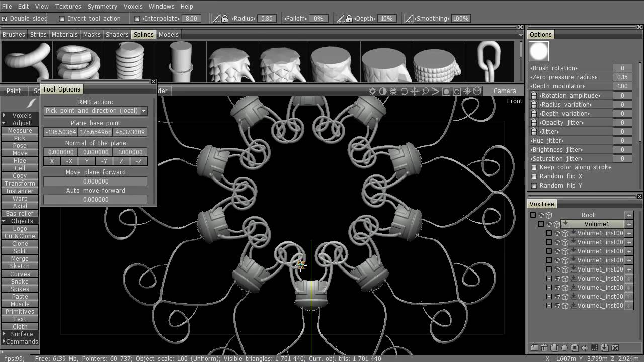
Task: Click the filled-circle square icon in viewport toolbar
Action: (446, 91)
